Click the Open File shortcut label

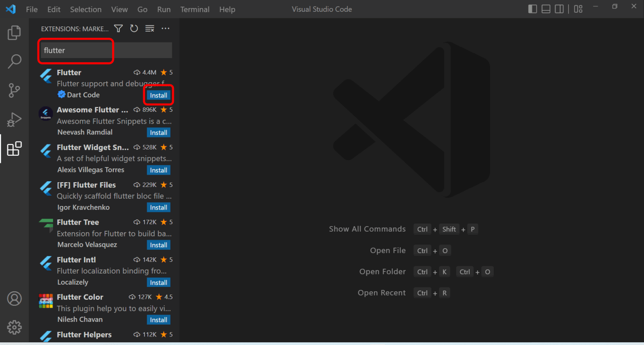[387, 250]
